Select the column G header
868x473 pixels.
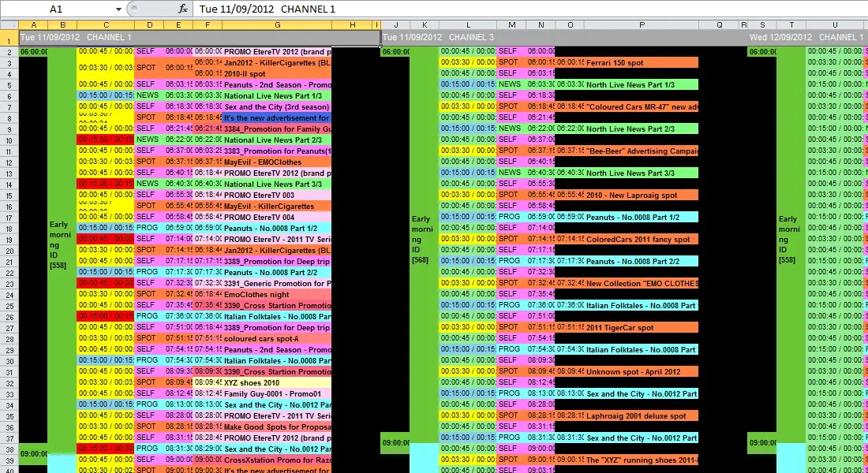(276, 25)
